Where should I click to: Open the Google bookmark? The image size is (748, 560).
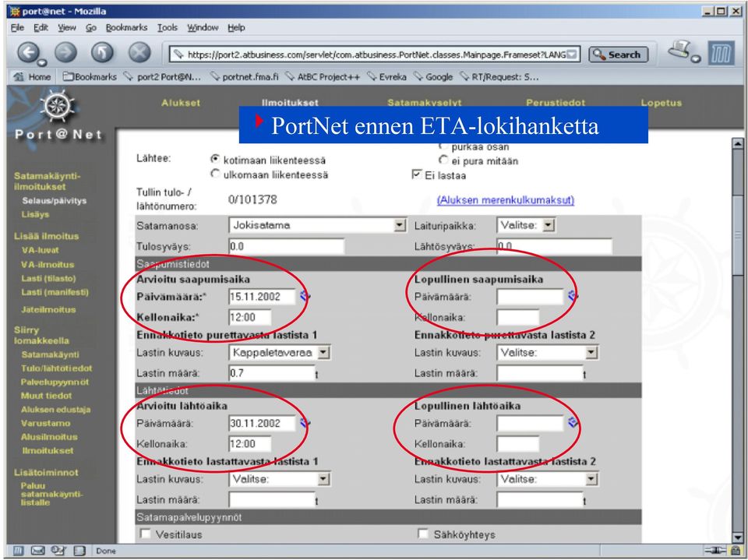coord(433,77)
